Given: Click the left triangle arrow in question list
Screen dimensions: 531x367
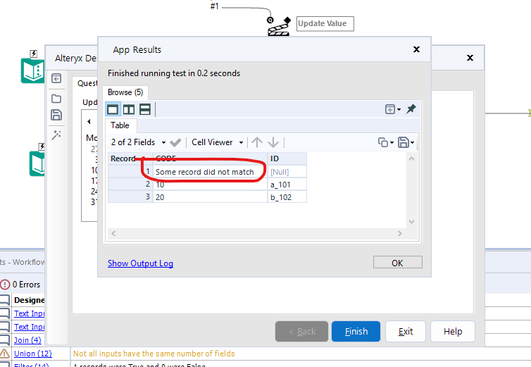Looking at the screenshot, I should [x=89, y=121].
